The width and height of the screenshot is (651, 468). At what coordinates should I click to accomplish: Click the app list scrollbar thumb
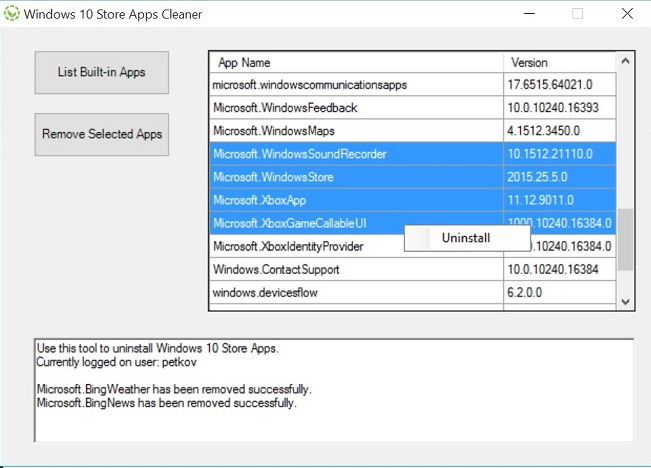point(625,240)
